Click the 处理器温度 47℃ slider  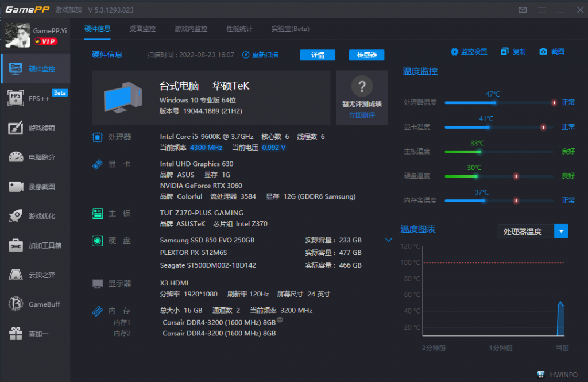(x=499, y=102)
